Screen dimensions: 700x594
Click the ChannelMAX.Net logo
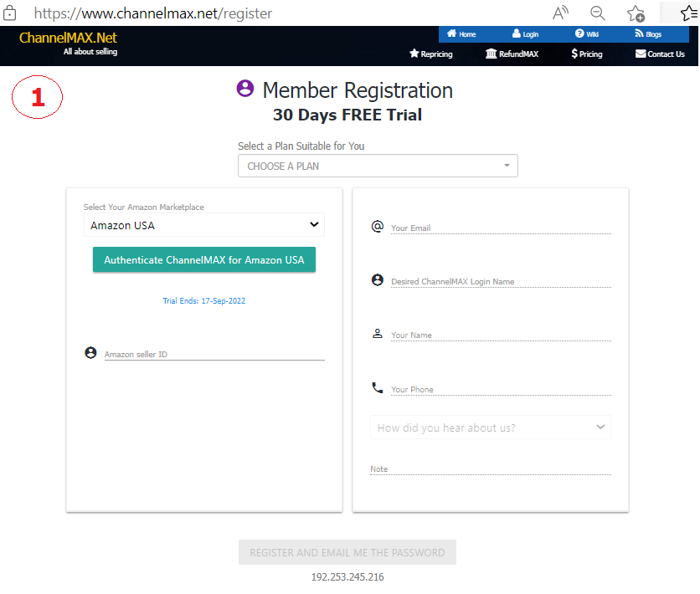[68, 38]
